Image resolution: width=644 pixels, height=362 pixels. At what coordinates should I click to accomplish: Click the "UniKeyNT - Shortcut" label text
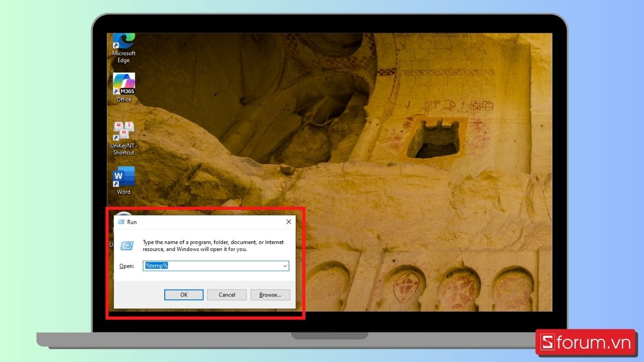(123, 149)
